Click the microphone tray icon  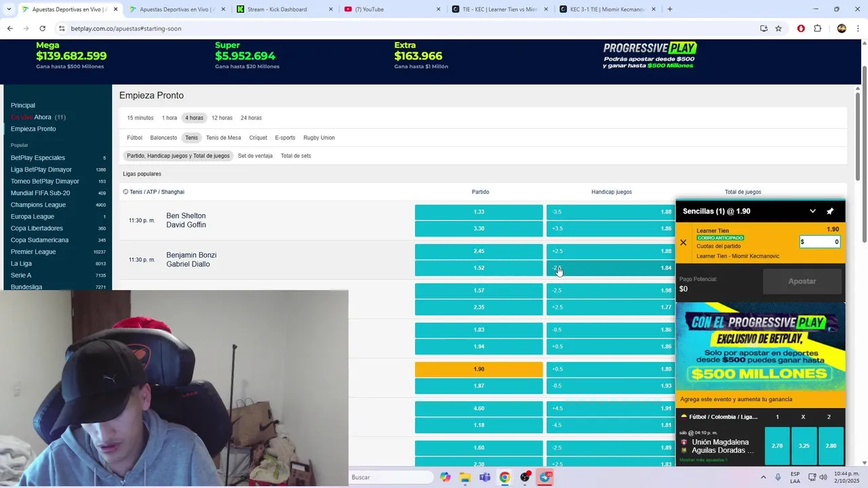(x=778, y=477)
